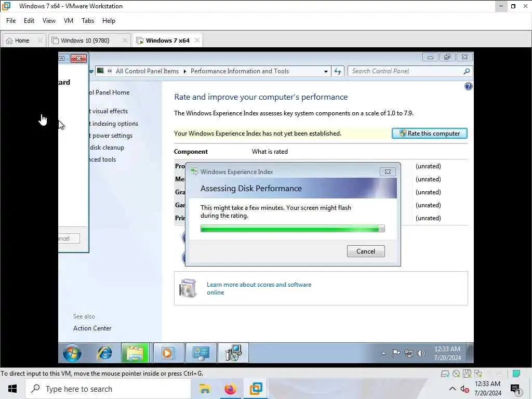
Task: Close the Windows Experience Index dialog
Action: [x=388, y=171]
